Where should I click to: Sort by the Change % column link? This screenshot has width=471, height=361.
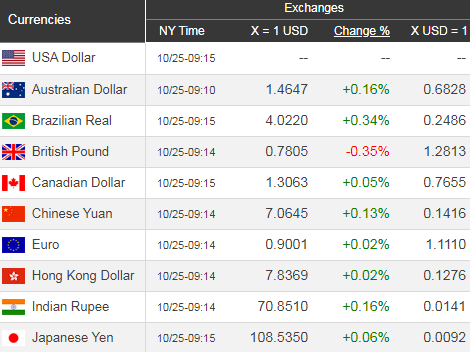362,31
